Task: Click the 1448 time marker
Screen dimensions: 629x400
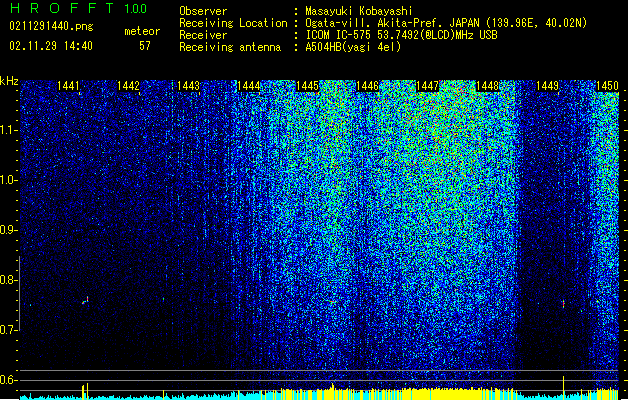Action: 487,86
